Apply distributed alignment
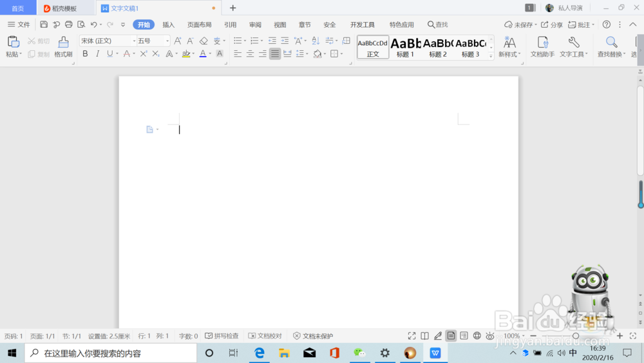 (287, 54)
